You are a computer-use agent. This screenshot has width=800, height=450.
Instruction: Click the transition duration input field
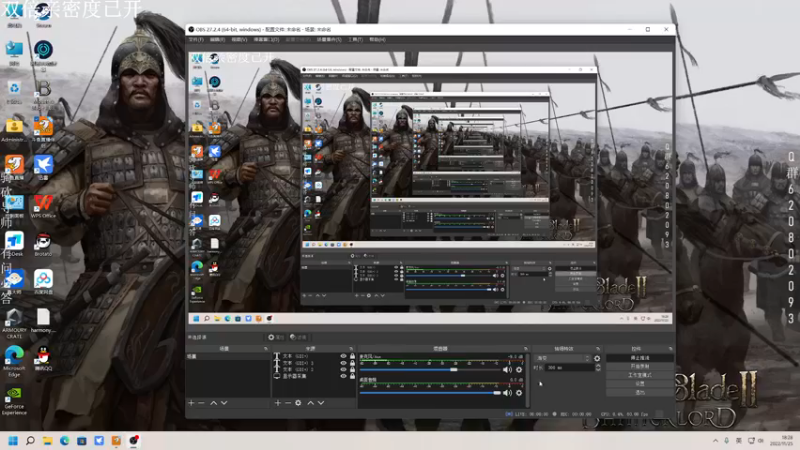click(570, 367)
